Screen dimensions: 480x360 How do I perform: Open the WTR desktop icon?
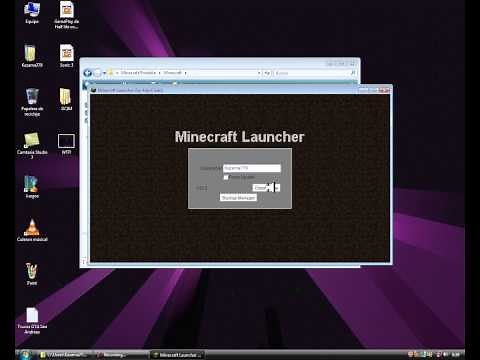[66, 144]
